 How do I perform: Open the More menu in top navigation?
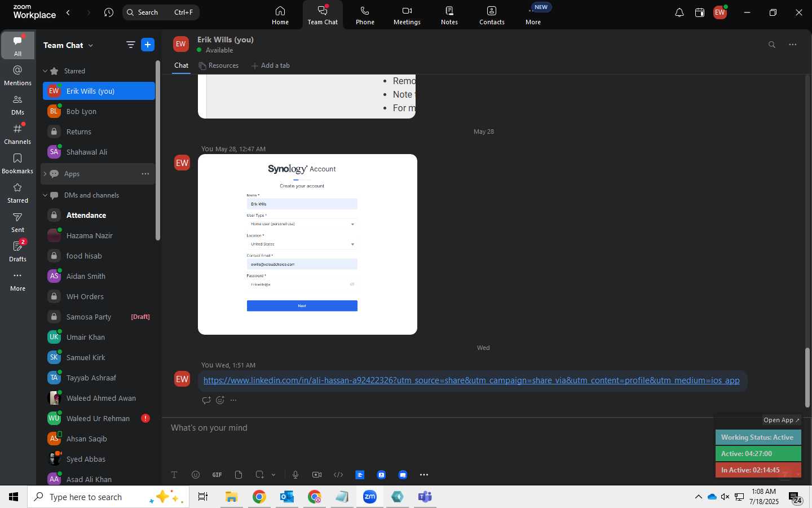point(533,15)
